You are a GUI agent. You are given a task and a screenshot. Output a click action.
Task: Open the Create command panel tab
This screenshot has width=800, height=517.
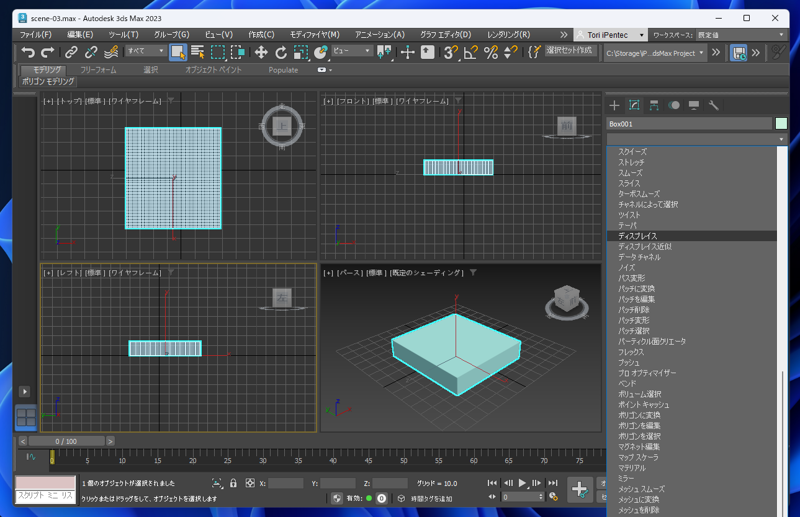click(614, 105)
